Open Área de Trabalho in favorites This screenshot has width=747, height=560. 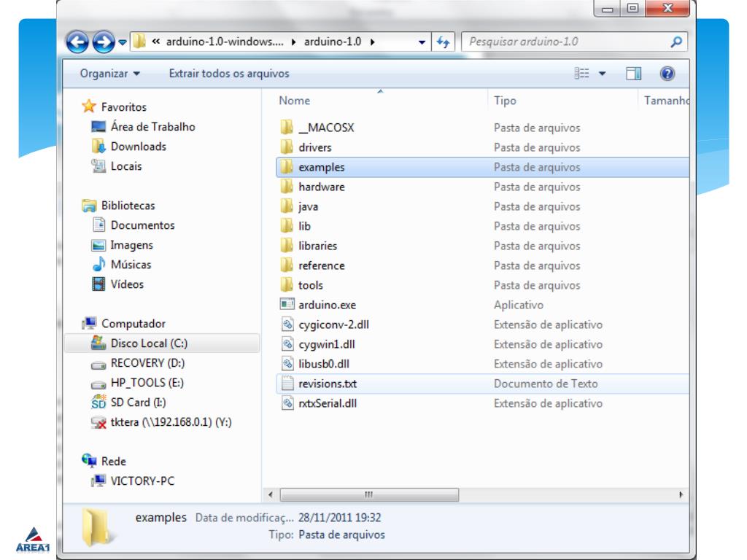(x=153, y=127)
